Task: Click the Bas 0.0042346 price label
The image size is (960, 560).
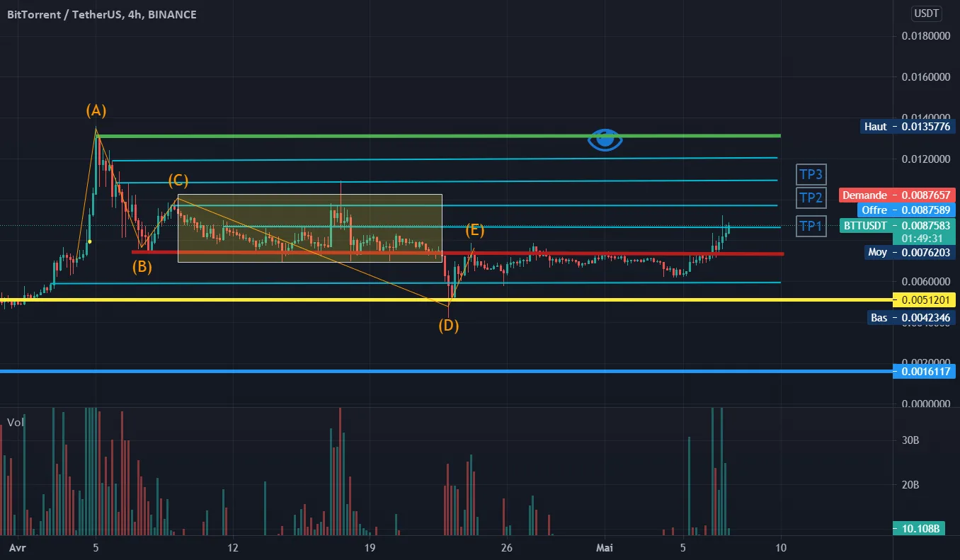Action: click(911, 318)
